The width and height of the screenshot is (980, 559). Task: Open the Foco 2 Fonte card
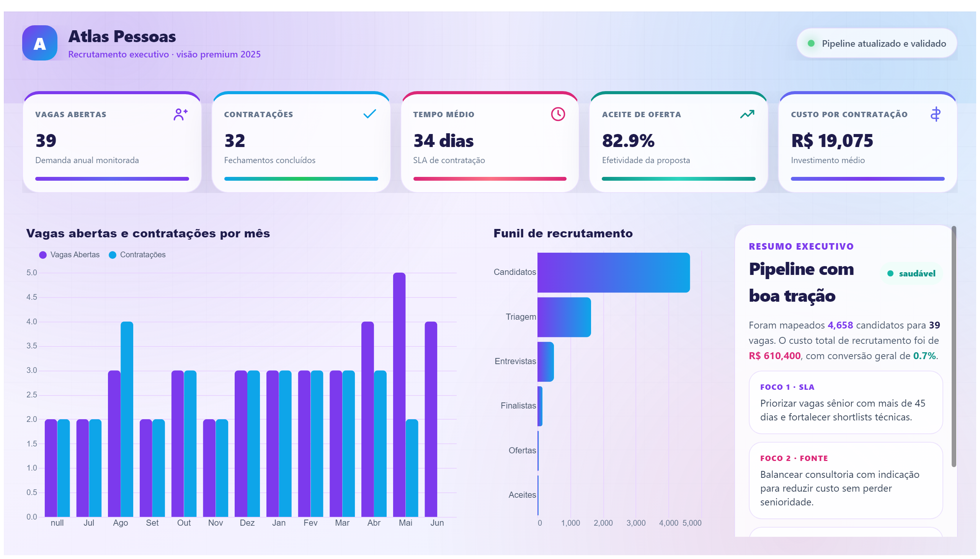tap(846, 480)
